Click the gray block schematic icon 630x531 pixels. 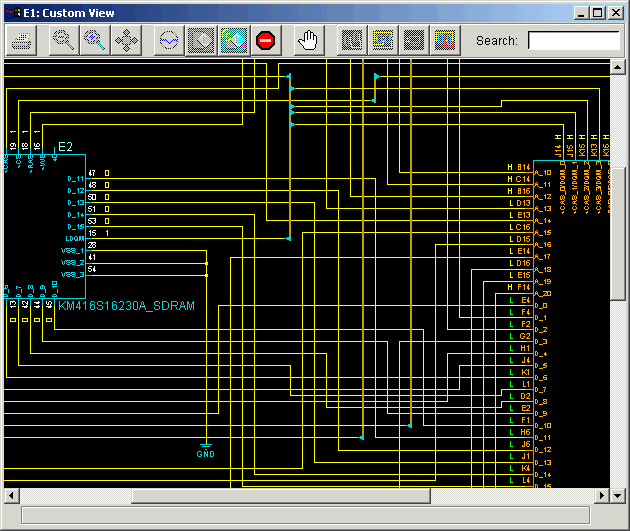(414, 41)
